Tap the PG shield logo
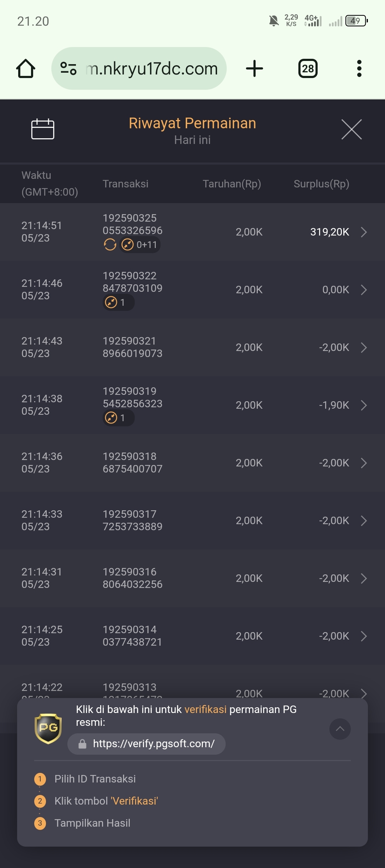 [x=48, y=729]
